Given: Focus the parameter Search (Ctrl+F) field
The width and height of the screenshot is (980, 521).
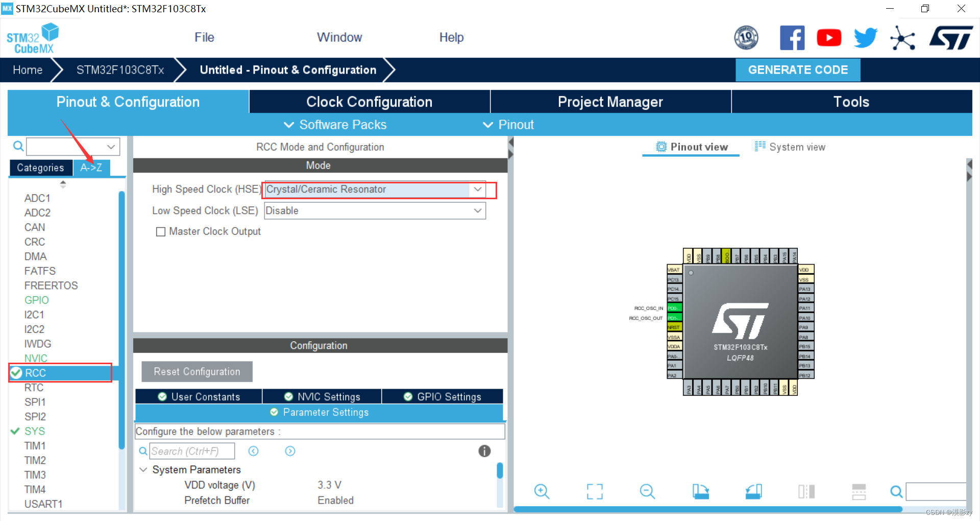Looking at the screenshot, I should pyautogui.click(x=192, y=451).
